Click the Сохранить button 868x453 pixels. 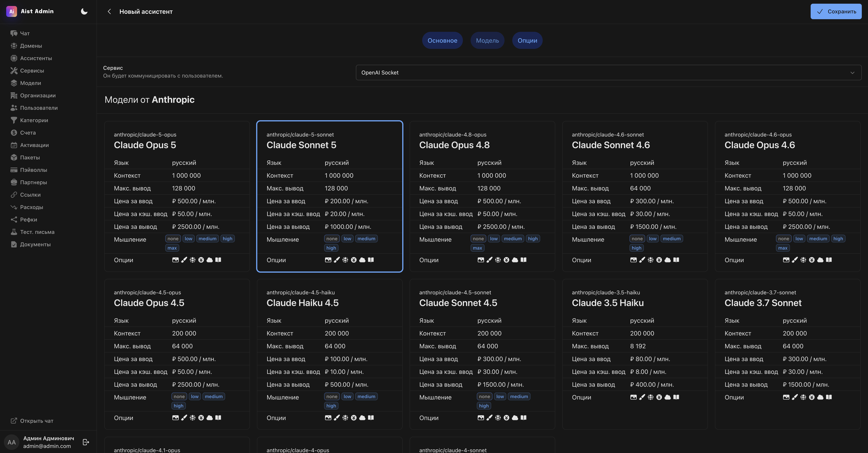pos(836,11)
